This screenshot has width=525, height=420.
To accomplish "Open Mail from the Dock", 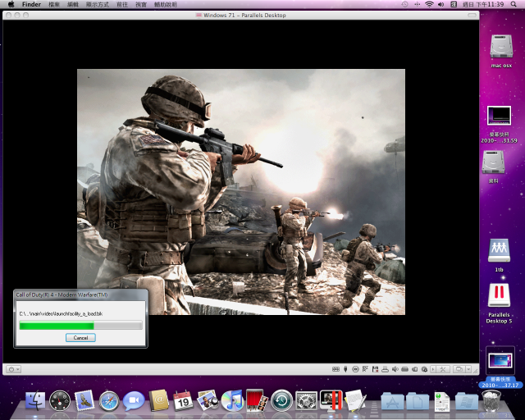I will click(x=84, y=400).
